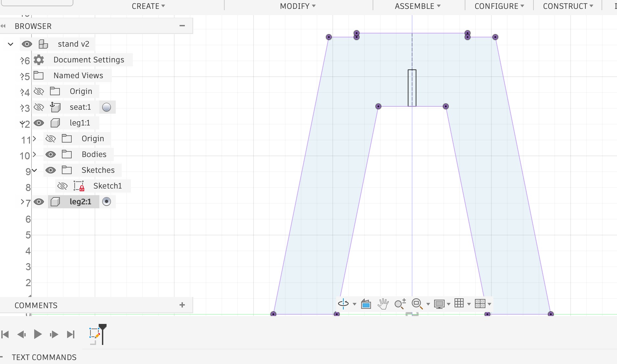This screenshot has height=364, width=617.
Task: Step back one timeline feature
Action: [21, 334]
